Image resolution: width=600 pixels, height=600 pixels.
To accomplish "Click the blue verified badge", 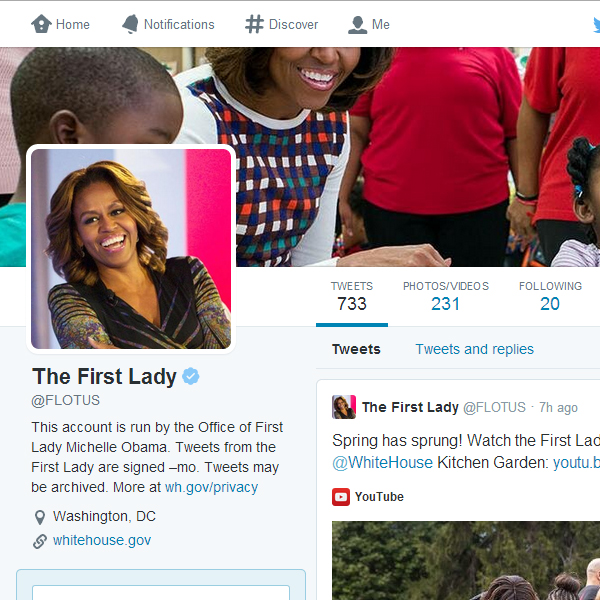I will [x=191, y=376].
